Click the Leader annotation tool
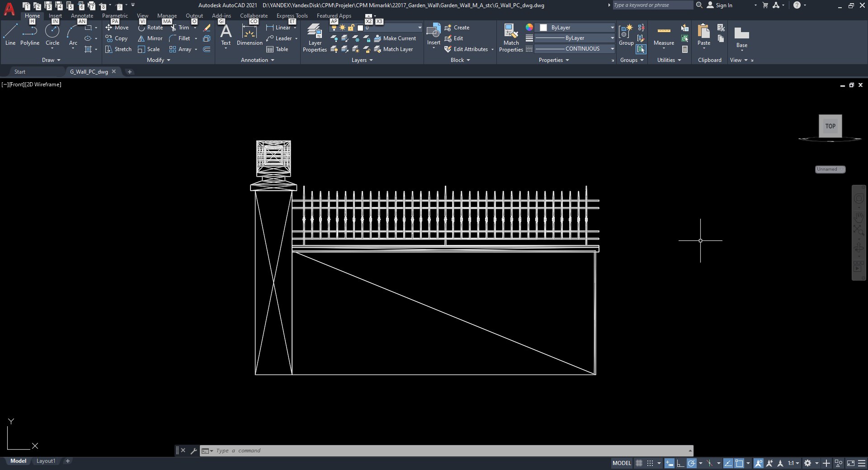This screenshot has width=868, height=470. pos(279,38)
